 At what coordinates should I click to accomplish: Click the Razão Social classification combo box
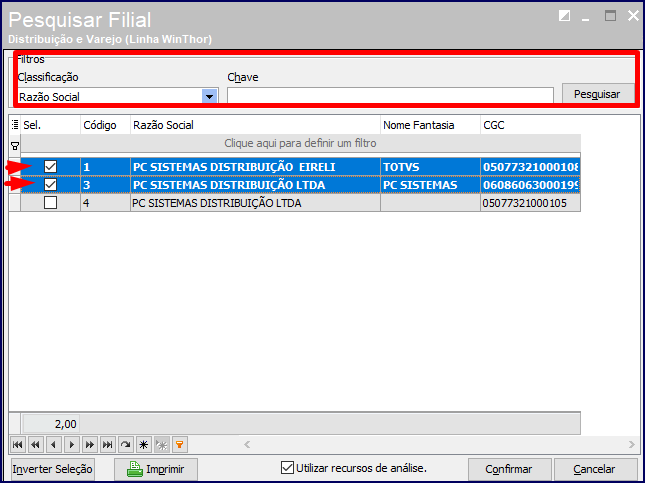(118, 97)
